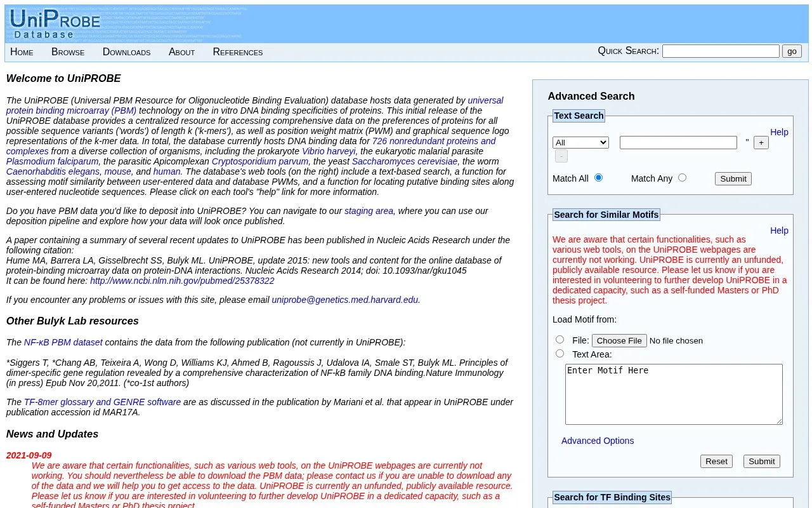This screenshot has height=508, width=812.
Task: Follow the Vibrio harveyi link
Action: click(329, 151)
